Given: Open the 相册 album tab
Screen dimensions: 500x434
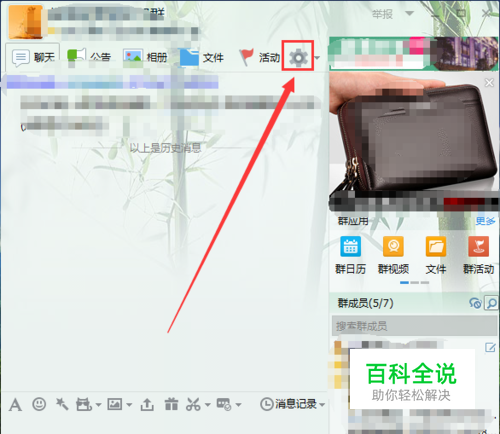Looking at the screenshot, I should (x=145, y=57).
